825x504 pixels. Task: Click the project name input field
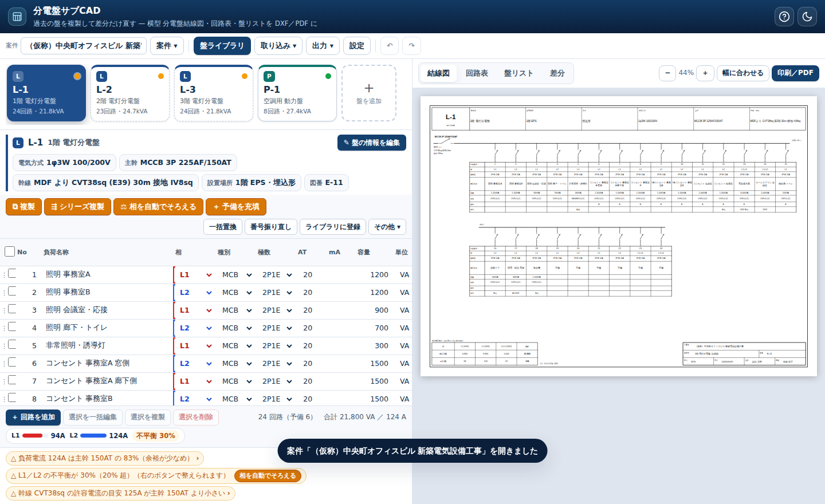pos(84,46)
